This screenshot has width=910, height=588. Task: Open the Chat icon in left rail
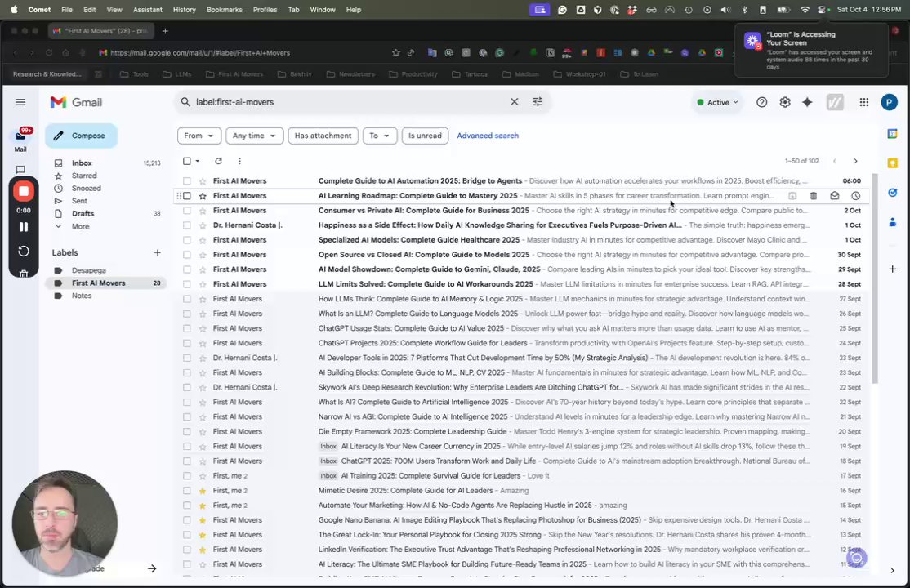click(20, 170)
